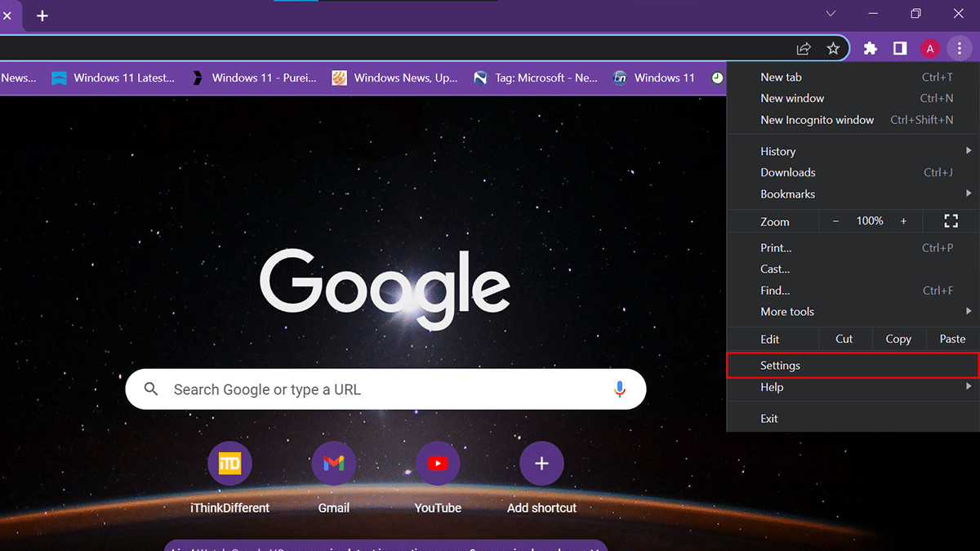
Task: Select Settings from the menu
Action: tap(853, 366)
